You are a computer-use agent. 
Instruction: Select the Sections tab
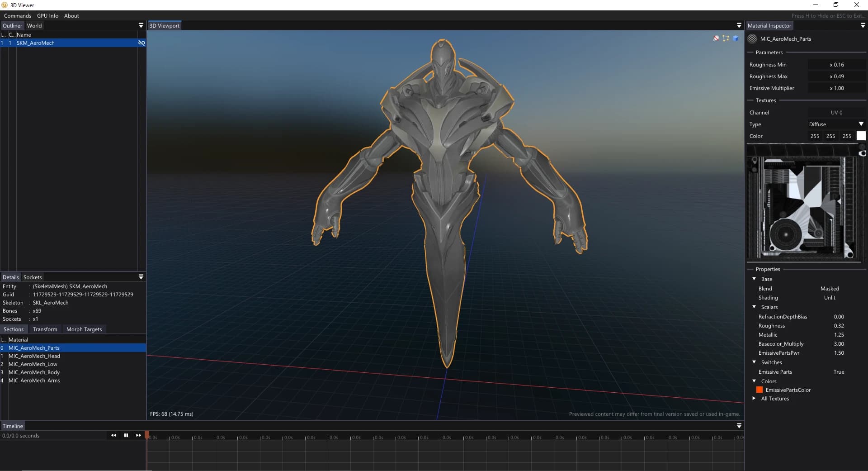click(14, 329)
